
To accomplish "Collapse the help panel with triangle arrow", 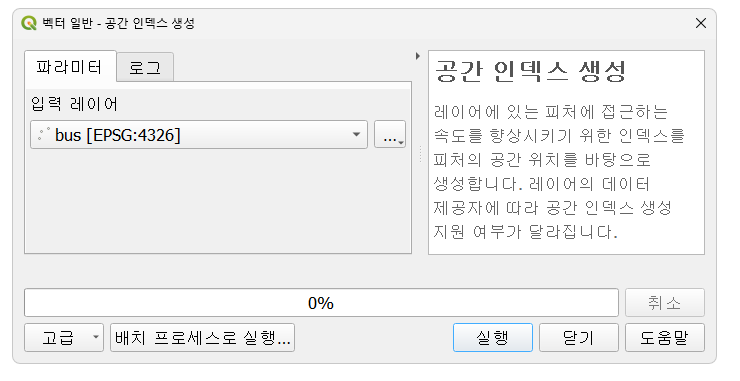I will pyautogui.click(x=418, y=56).
